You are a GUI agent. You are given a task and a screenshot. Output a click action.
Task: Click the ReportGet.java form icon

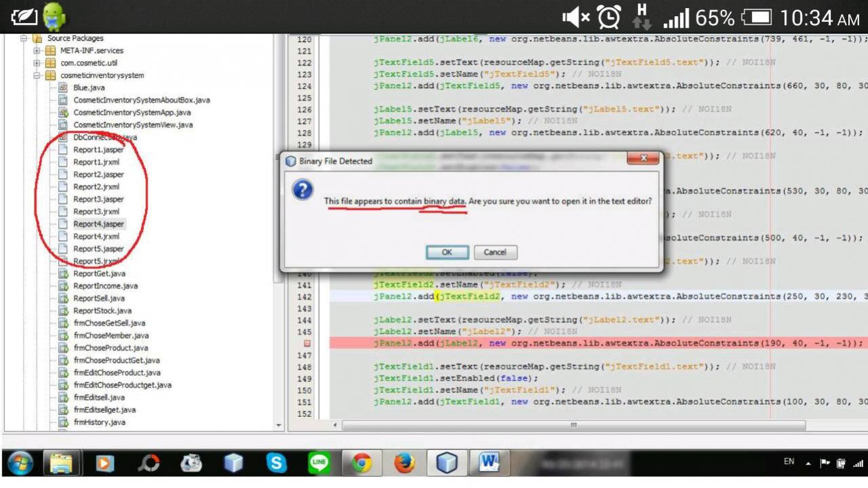coord(63,274)
